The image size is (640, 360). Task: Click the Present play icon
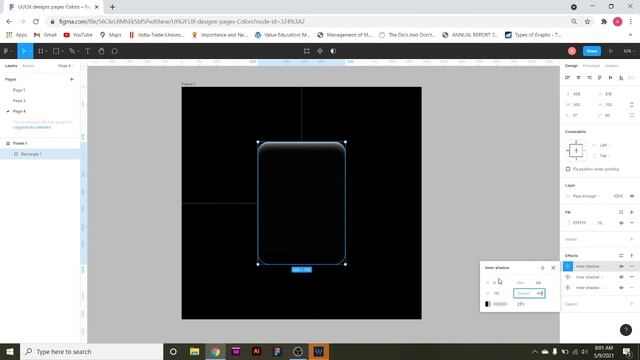(611, 51)
